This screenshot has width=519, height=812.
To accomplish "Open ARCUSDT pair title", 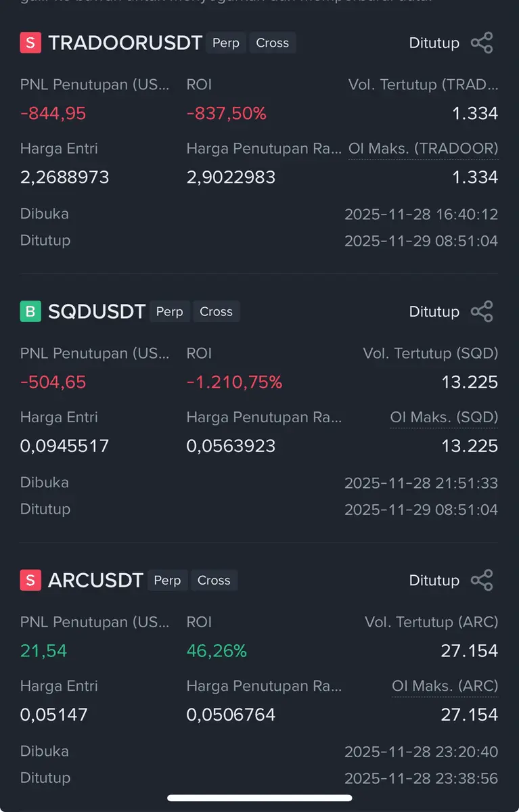I will coord(95,581).
